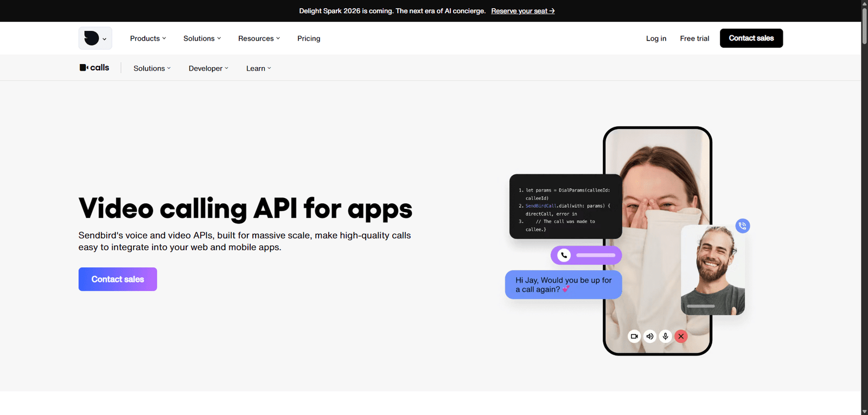Click Reserve your seat banner link
868x415 pixels.
click(522, 11)
